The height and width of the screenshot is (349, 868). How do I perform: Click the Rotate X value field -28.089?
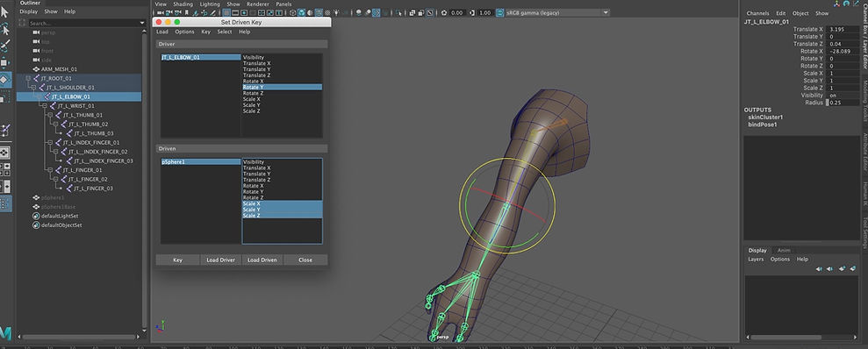pos(843,51)
